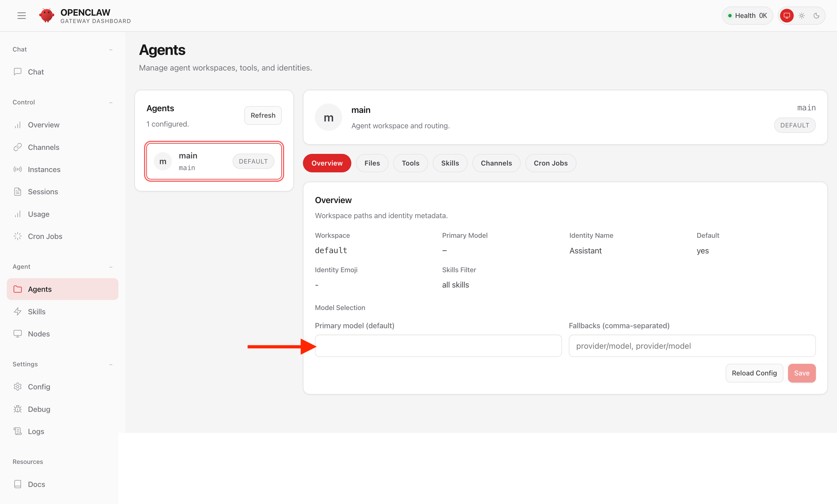Click the Reload Config button

tap(754, 373)
